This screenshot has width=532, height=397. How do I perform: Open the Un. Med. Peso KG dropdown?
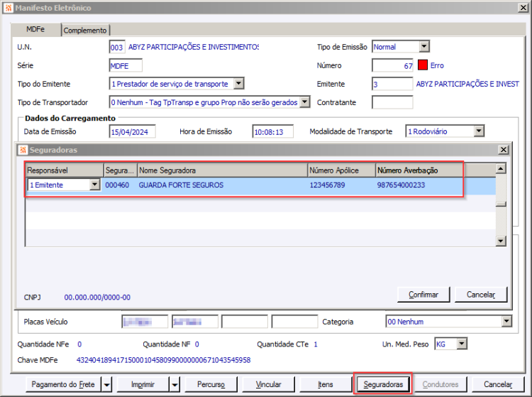(462, 344)
